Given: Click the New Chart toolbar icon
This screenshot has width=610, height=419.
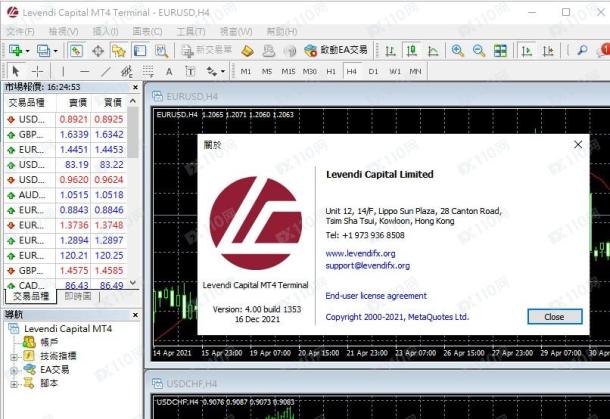Looking at the screenshot, I should [16, 51].
